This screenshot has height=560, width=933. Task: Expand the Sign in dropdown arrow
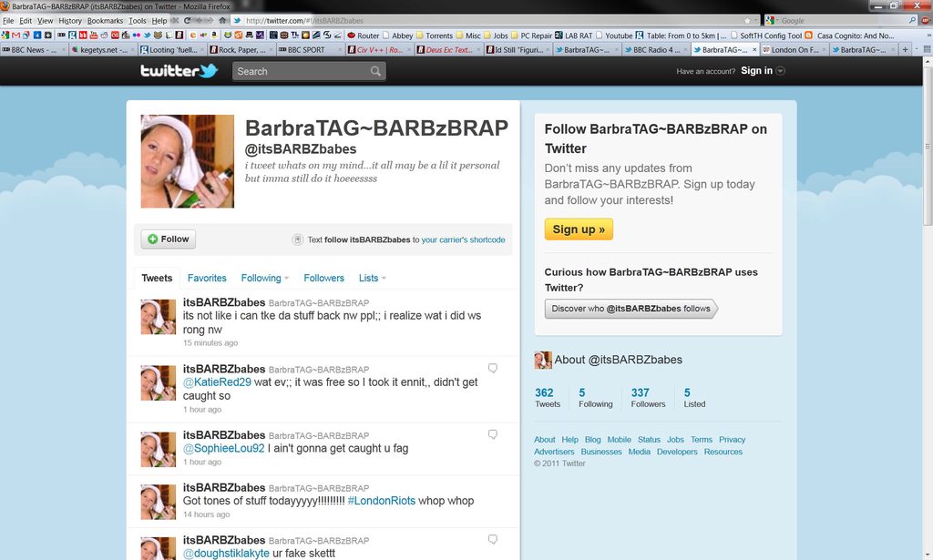[x=781, y=71]
